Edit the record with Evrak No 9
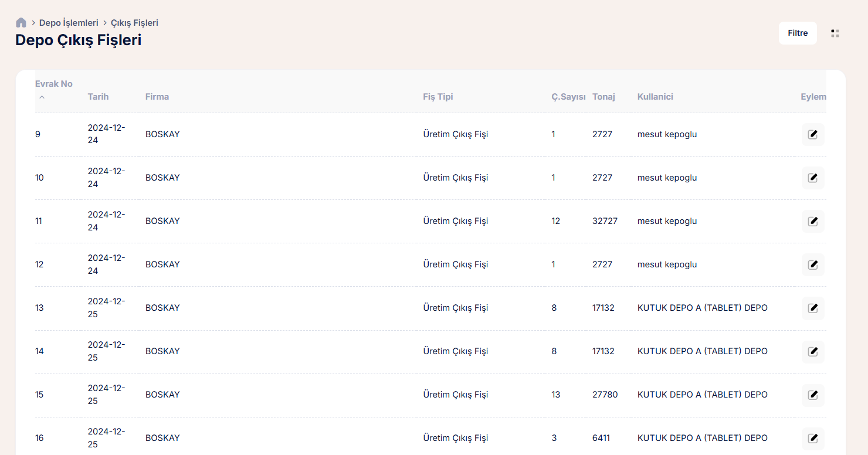 point(813,134)
